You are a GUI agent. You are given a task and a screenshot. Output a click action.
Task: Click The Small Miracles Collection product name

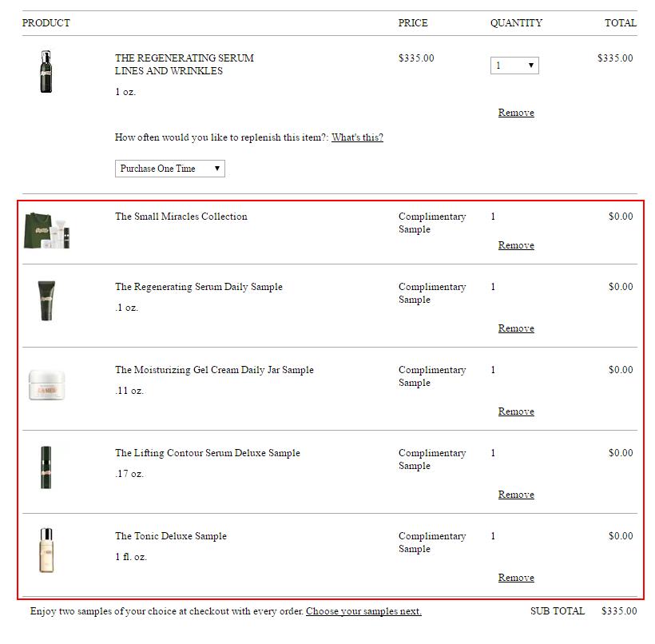181,217
